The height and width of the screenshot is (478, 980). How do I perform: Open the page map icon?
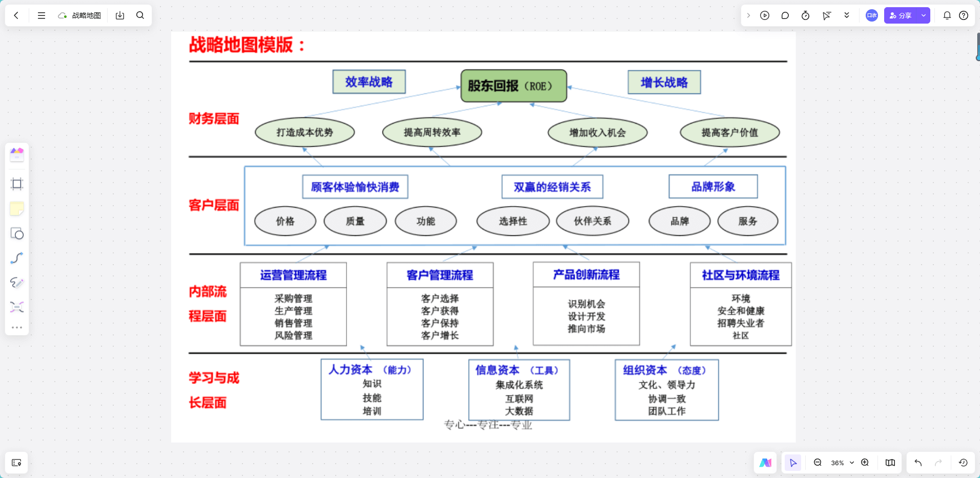[x=890, y=463]
